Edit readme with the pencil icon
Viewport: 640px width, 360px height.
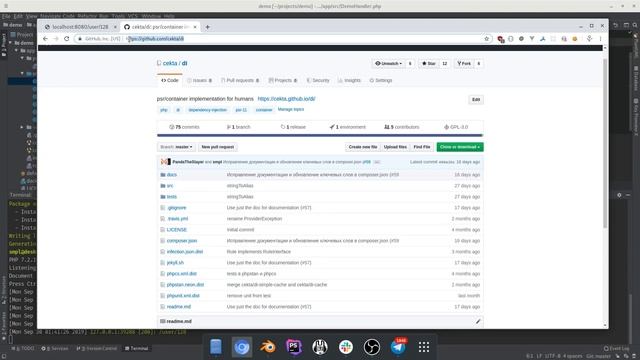[478, 321]
